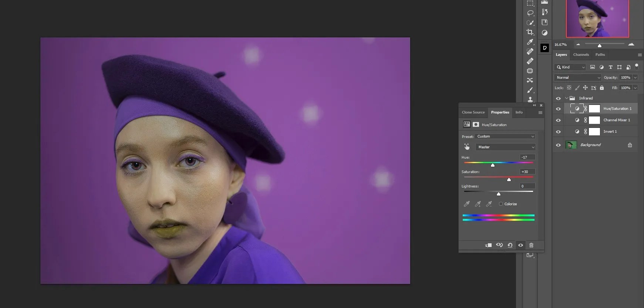Filter layers by adjustment layers
644x308 pixels.
pos(601,67)
